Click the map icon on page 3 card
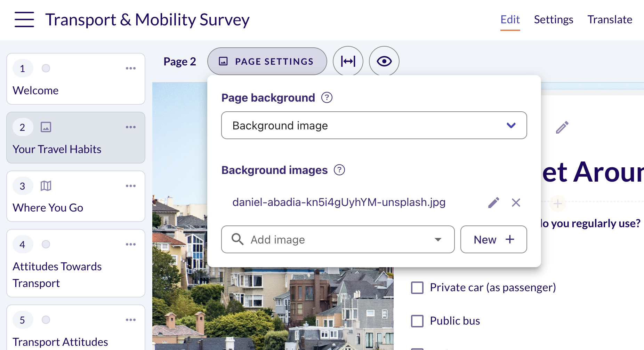This screenshot has width=644, height=350. [x=46, y=186]
